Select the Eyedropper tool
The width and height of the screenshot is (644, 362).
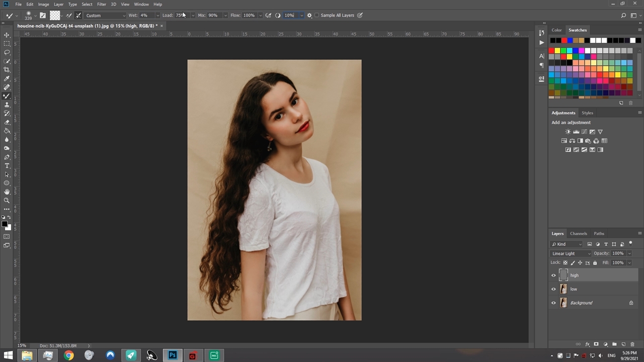[7, 78]
